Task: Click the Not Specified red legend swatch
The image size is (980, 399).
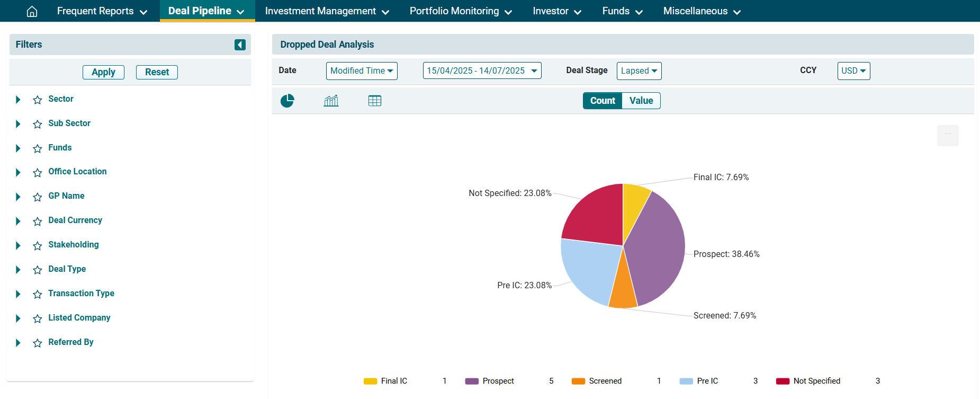Action: 783,381
